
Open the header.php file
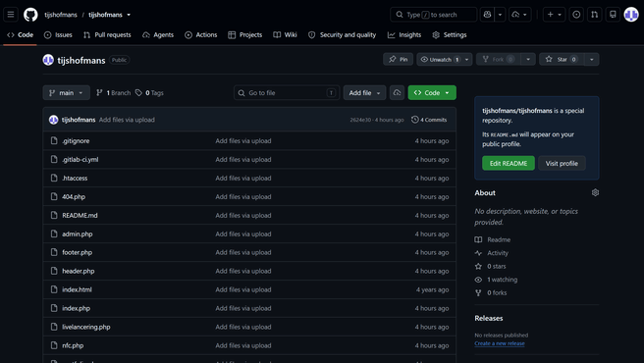(78, 271)
